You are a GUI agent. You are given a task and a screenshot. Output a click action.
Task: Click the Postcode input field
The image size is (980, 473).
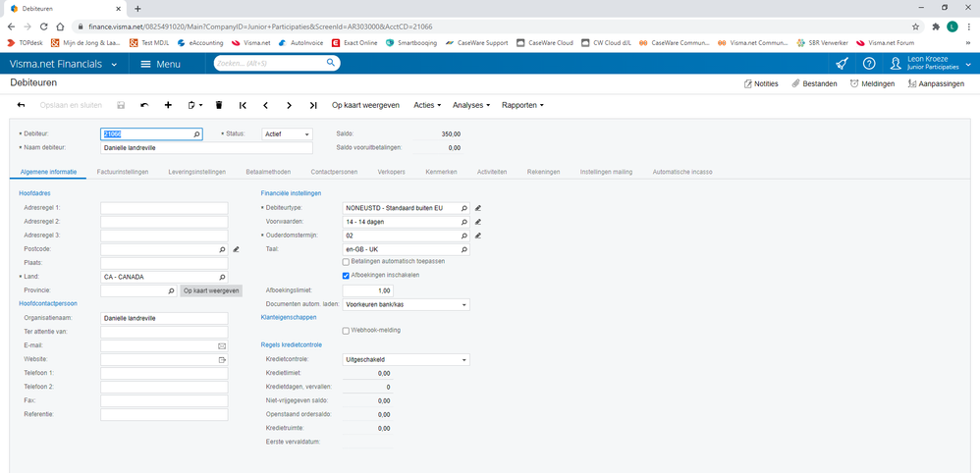tap(158, 249)
